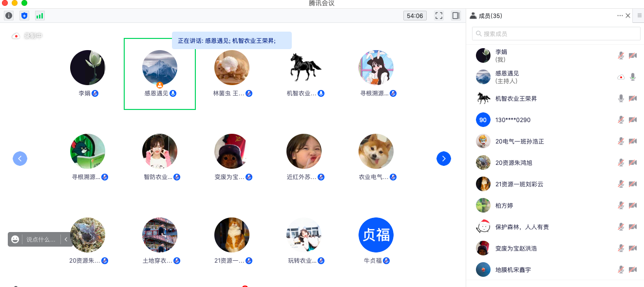
Task: Toggle microphone for 李娟 in member list
Action: pyautogui.click(x=621, y=55)
